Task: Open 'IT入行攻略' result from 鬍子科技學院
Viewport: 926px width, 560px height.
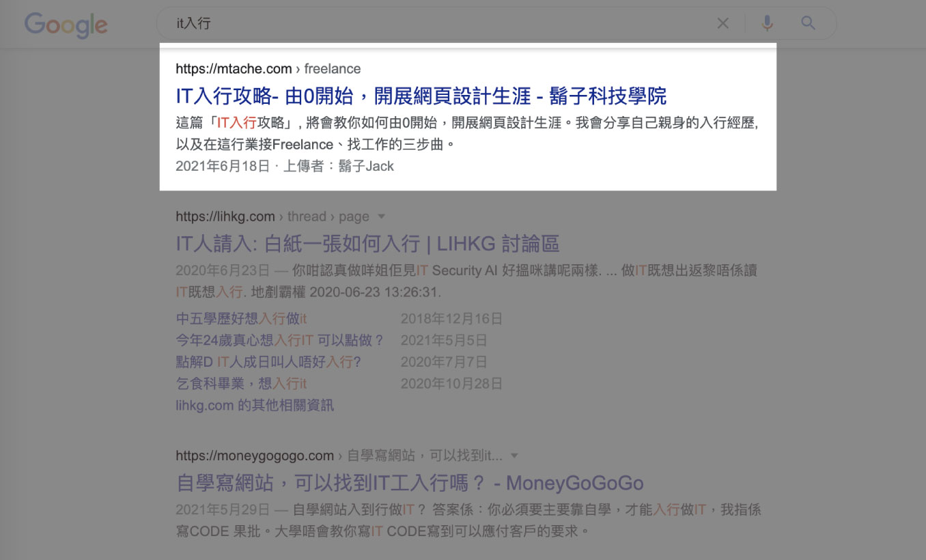Action: 421,96
